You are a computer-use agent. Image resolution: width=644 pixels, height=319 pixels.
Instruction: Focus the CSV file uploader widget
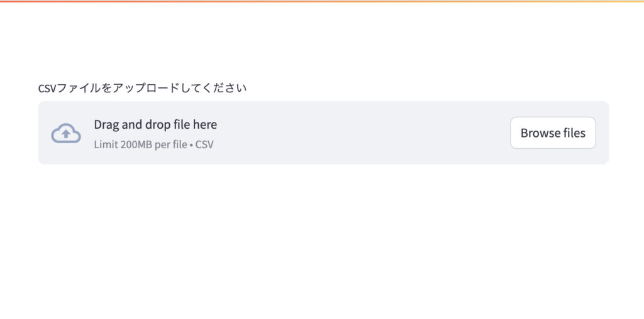[x=323, y=133]
